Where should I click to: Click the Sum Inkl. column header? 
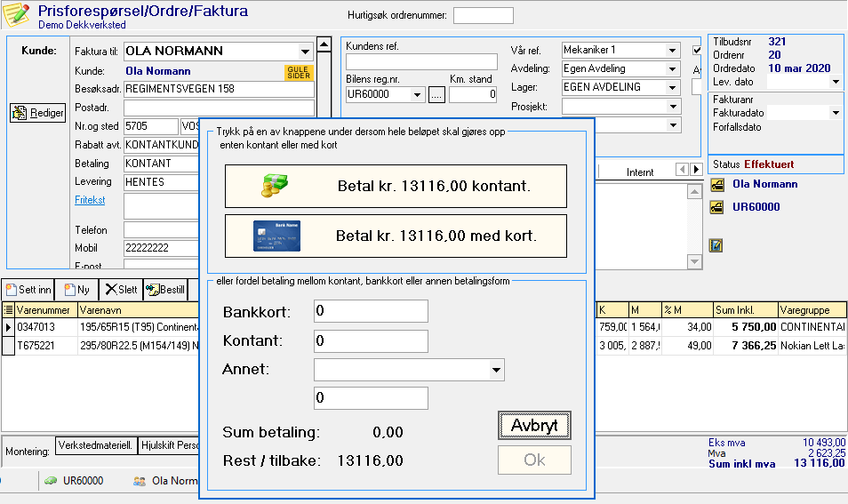(x=745, y=310)
